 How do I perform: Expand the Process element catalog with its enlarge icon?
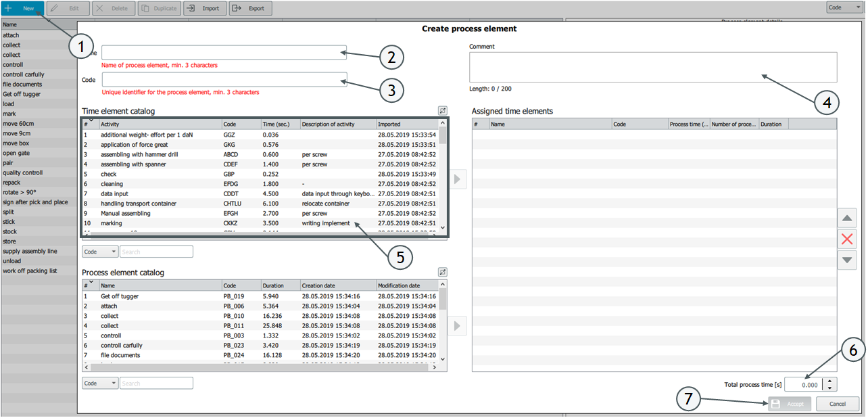(x=442, y=272)
